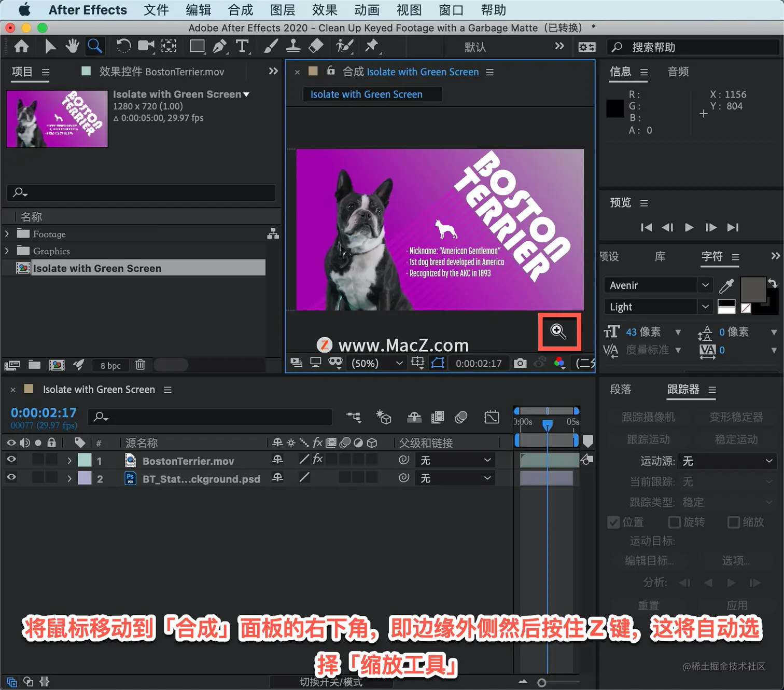This screenshot has height=690, width=784.
Task: Click the new folder icon in Project panel
Action: pos(34,365)
